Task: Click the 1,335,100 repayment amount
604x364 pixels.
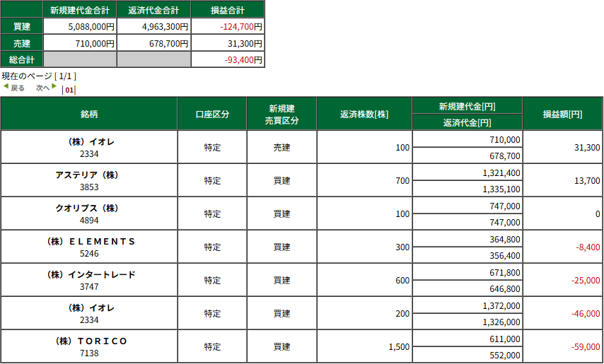Action: click(x=501, y=189)
